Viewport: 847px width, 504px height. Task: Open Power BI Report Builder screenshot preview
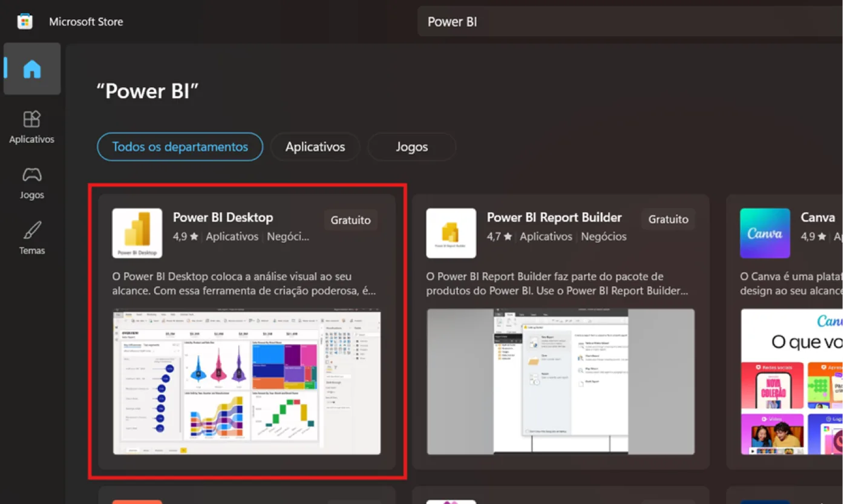(561, 382)
